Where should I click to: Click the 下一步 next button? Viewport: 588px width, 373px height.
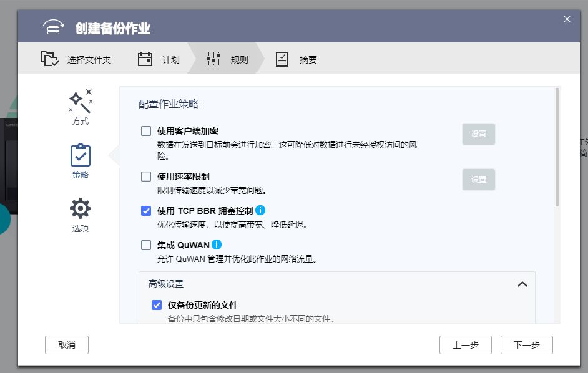[527, 344]
